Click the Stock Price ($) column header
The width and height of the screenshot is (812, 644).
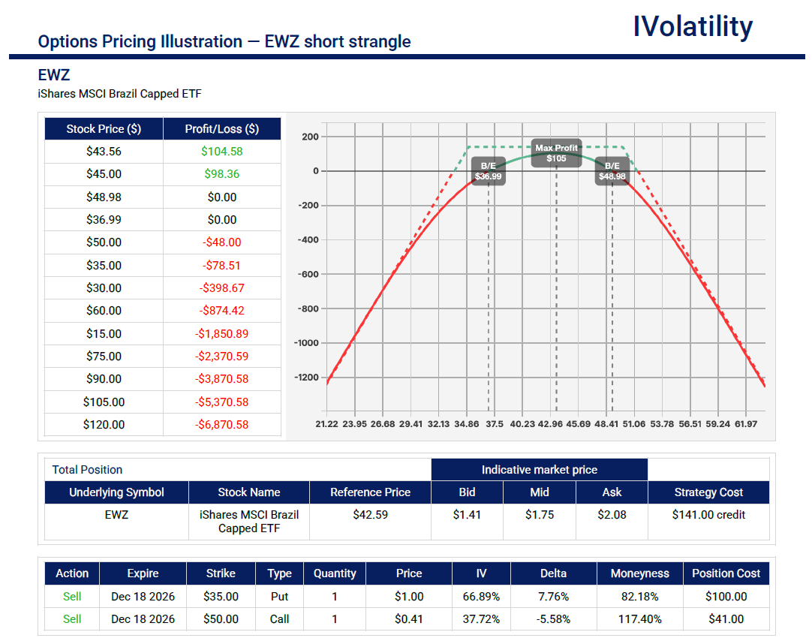[x=104, y=129]
